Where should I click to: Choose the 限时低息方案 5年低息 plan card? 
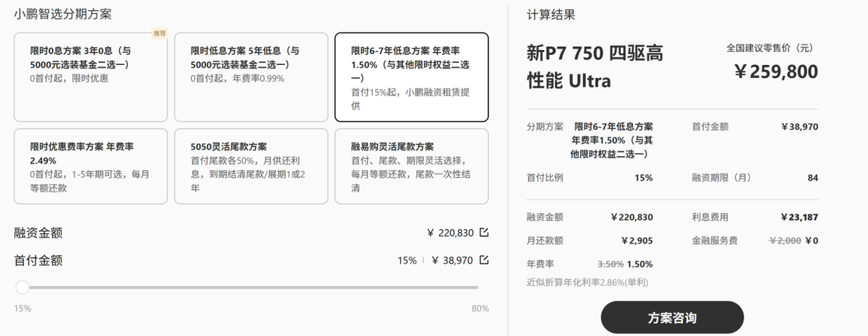(250, 77)
